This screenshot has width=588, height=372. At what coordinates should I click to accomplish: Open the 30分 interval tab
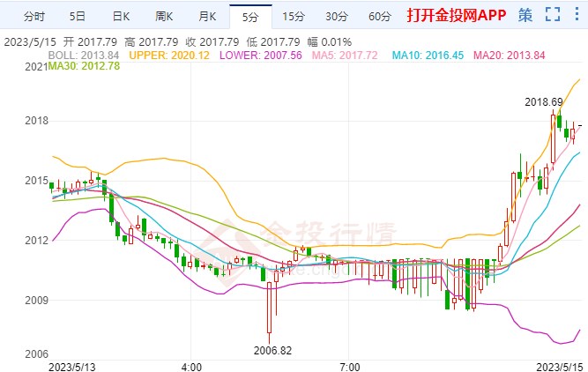click(x=337, y=17)
